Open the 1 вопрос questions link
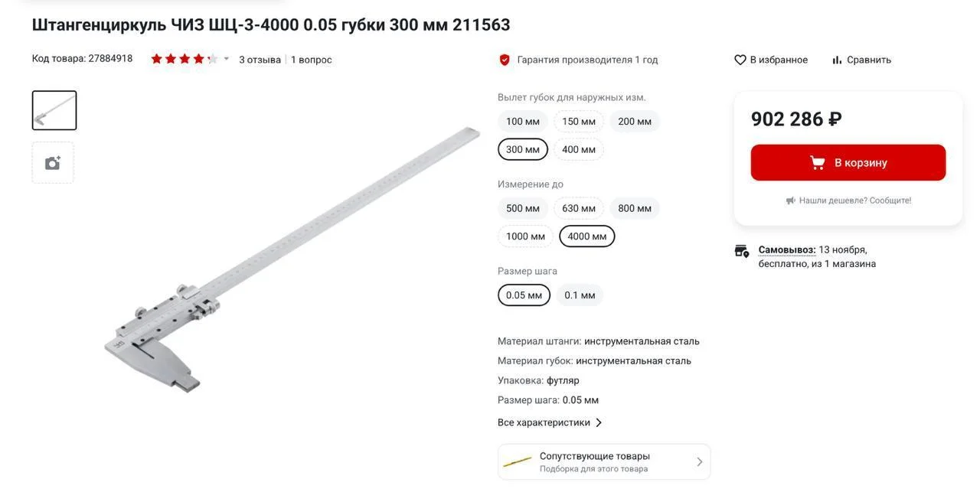The image size is (980, 492). 312,60
